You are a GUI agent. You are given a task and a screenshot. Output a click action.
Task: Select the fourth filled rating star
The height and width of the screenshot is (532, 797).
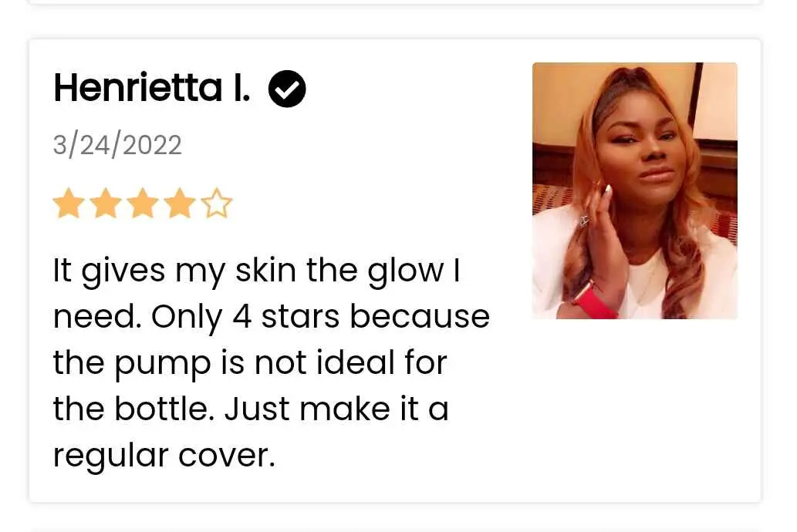click(x=179, y=205)
